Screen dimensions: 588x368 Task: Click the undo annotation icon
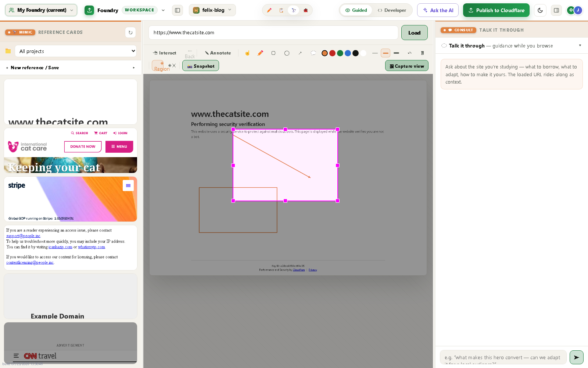pyautogui.click(x=409, y=53)
